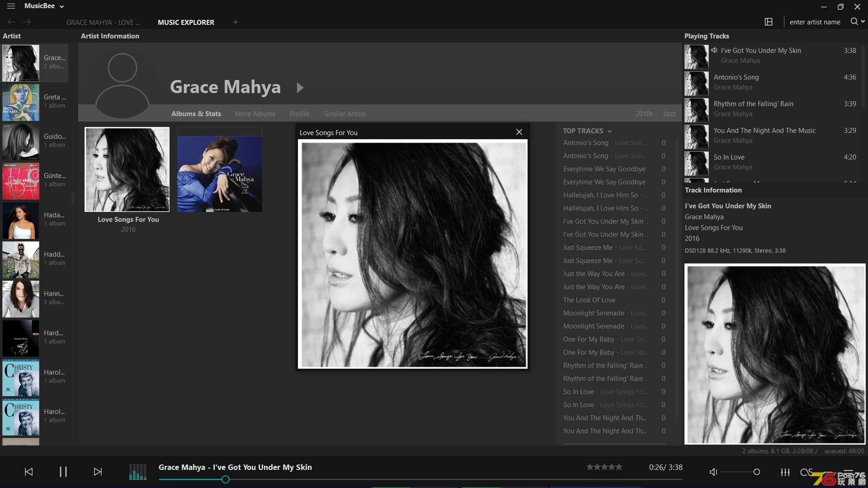Screen dimensions: 868x488
Task: Open the MusicBee dropdown menu
Action: [44, 6]
